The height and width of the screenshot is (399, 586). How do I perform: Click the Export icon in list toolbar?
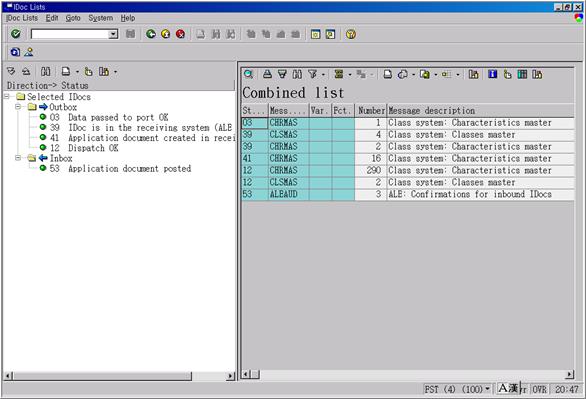425,74
